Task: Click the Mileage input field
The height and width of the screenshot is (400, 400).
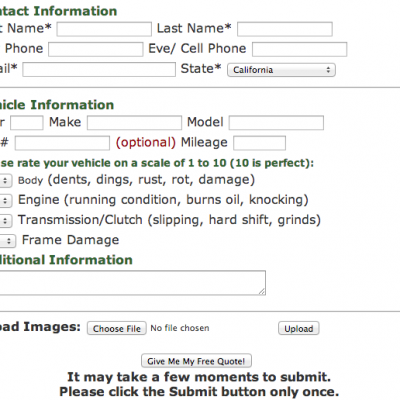Action: click(x=259, y=143)
